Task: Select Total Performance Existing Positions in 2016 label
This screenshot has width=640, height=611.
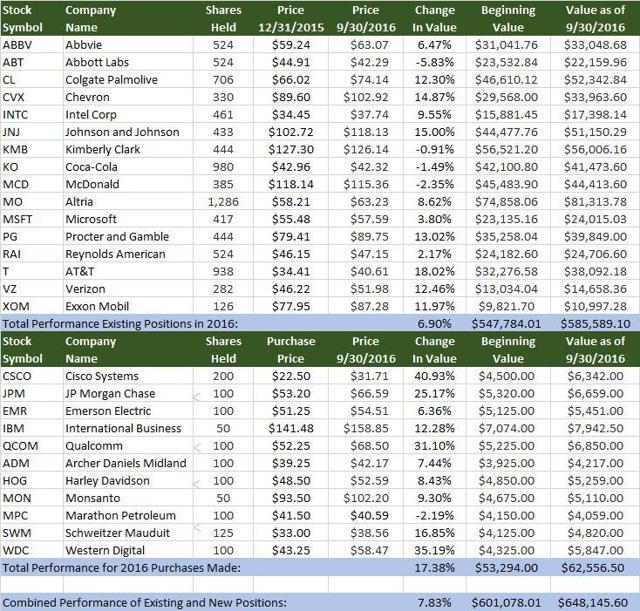Action: click(x=120, y=324)
